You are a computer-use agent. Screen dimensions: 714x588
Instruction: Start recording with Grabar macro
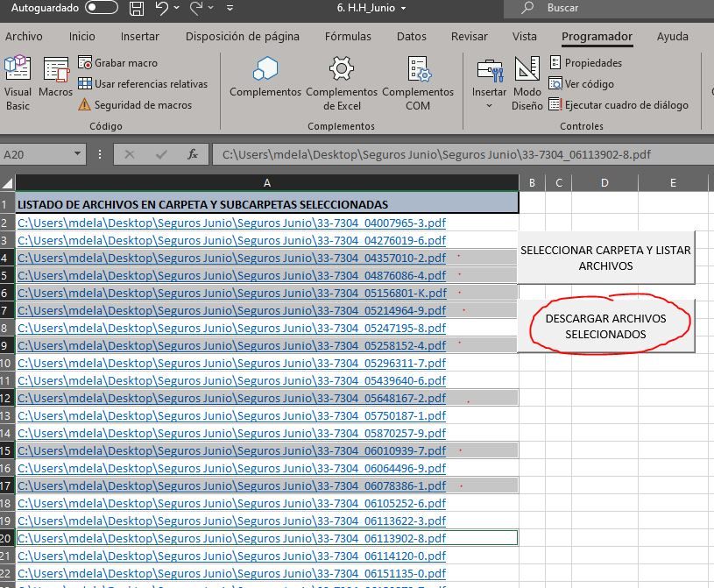(117, 63)
